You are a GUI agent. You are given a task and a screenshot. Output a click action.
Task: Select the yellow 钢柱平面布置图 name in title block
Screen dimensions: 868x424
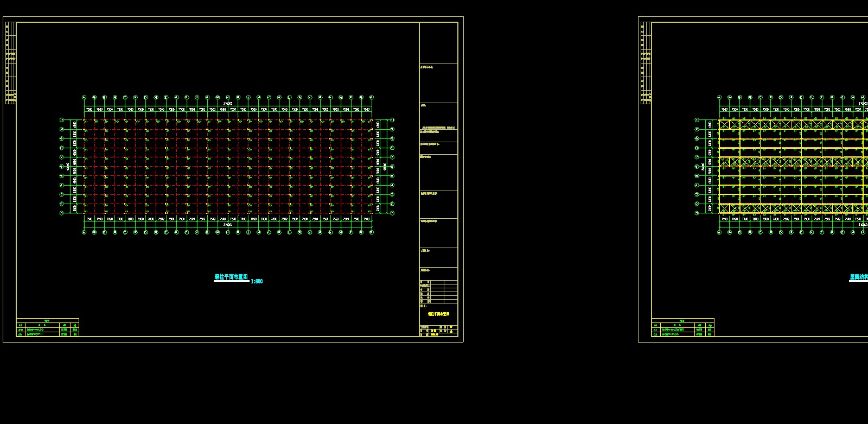pos(438,314)
